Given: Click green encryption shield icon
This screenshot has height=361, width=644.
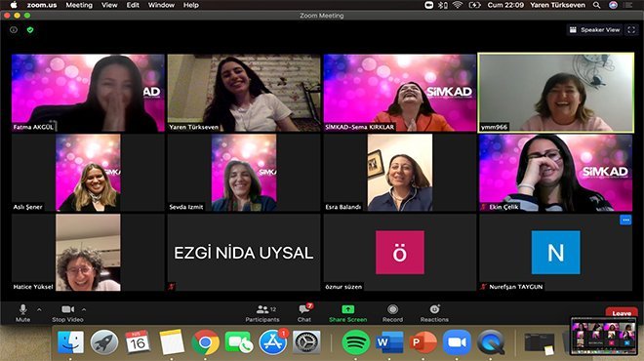Looking at the screenshot, I should pyautogui.click(x=30, y=29).
